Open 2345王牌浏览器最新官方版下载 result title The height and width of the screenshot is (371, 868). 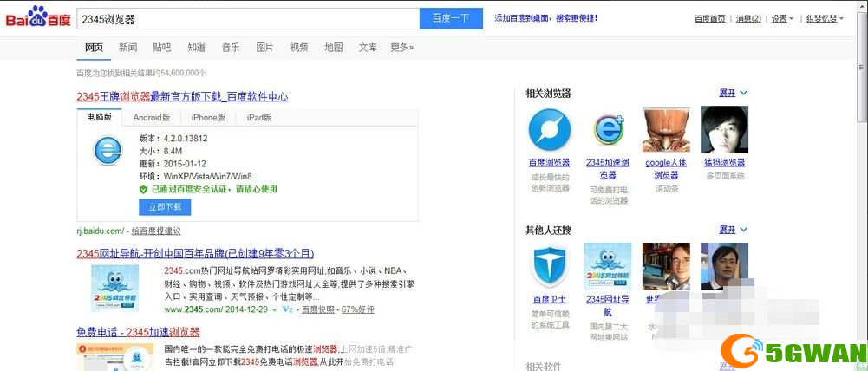point(182,96)
